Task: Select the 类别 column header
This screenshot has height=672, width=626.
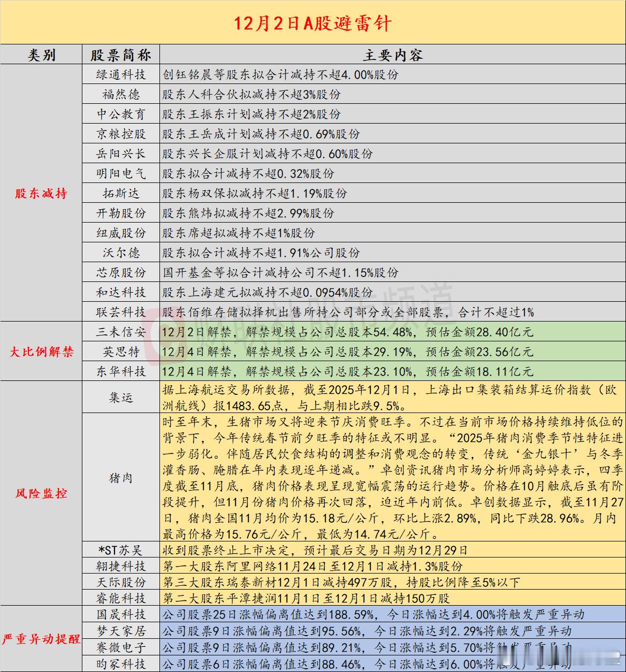Action: coord(42,55)
